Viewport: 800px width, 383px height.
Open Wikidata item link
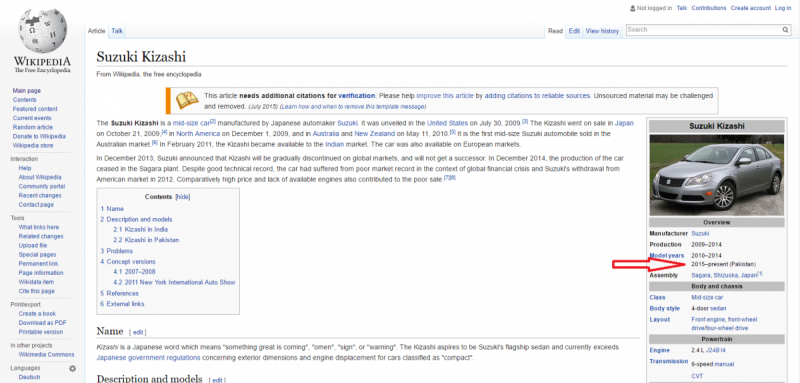pos(36,283)
